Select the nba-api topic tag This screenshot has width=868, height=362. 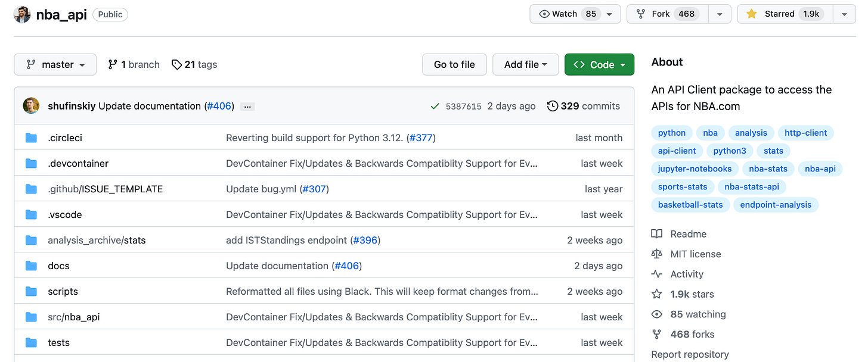pos(820,168)
